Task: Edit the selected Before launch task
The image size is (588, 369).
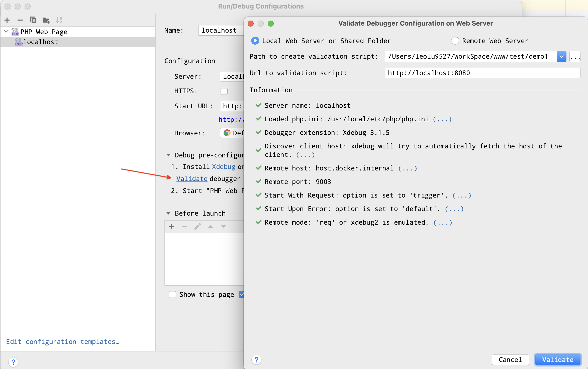Action: (x=198, y=226)
